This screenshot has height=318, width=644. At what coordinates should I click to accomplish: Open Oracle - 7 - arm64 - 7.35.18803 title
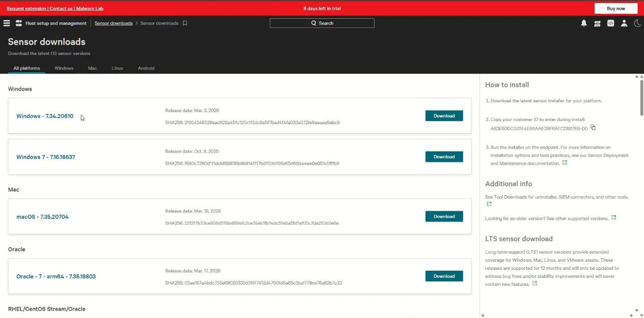pos(56,276)
